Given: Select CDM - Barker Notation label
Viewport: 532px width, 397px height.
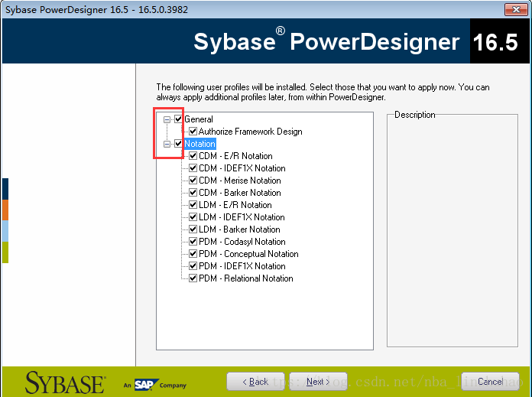Looking at the screenshot, I should [x=240, y=193].
